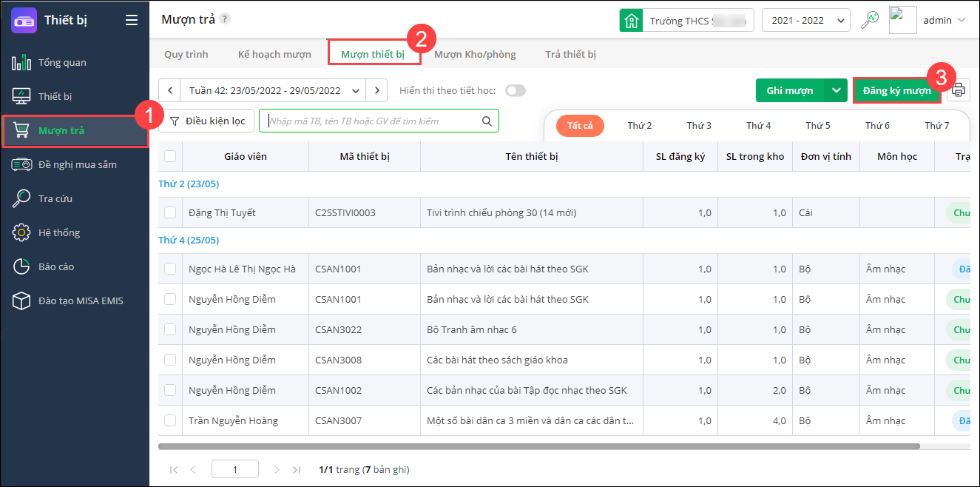Click the help question mark beside Mượn trả

pos(225,19)
